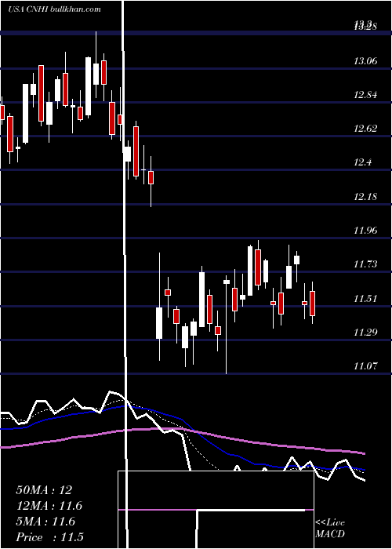Click the 11.73 price axis label

[x=365, y=264]
